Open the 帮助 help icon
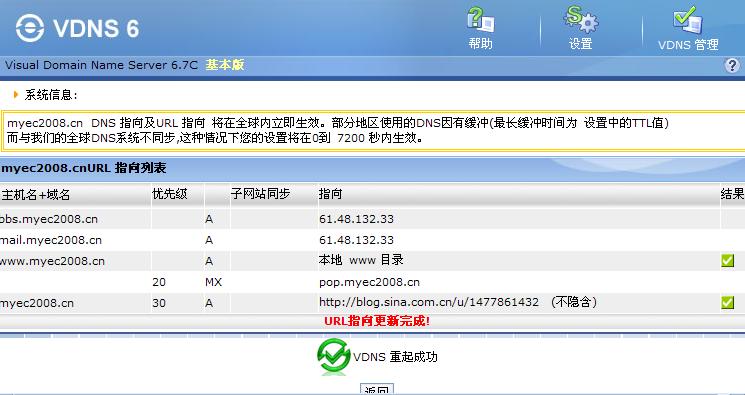The width and height of the screenshot is (745, 395). click(x=480, y=20)
